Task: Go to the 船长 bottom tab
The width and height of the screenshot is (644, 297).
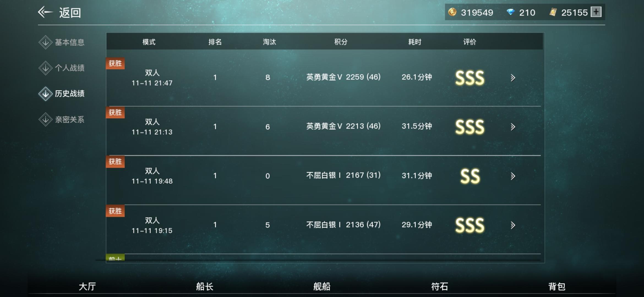Action: (x=204, y=287)
